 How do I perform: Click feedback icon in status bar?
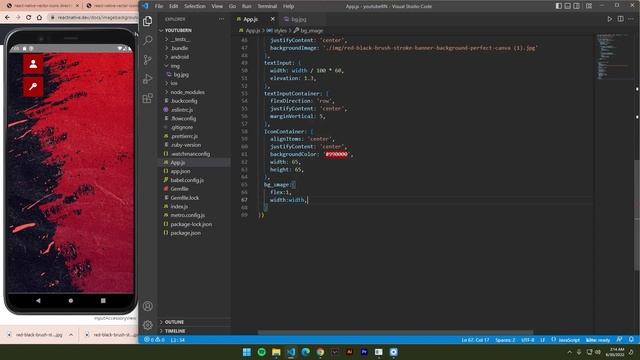coord(620,340)
